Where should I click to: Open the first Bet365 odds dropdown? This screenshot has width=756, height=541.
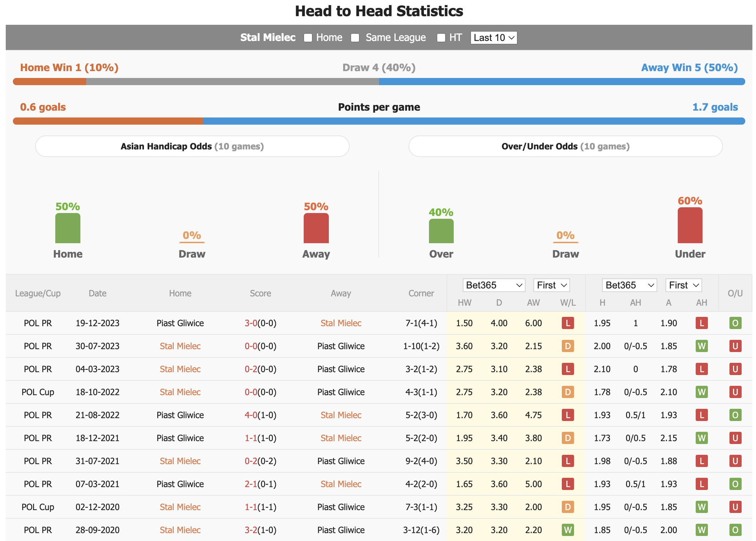494,285
